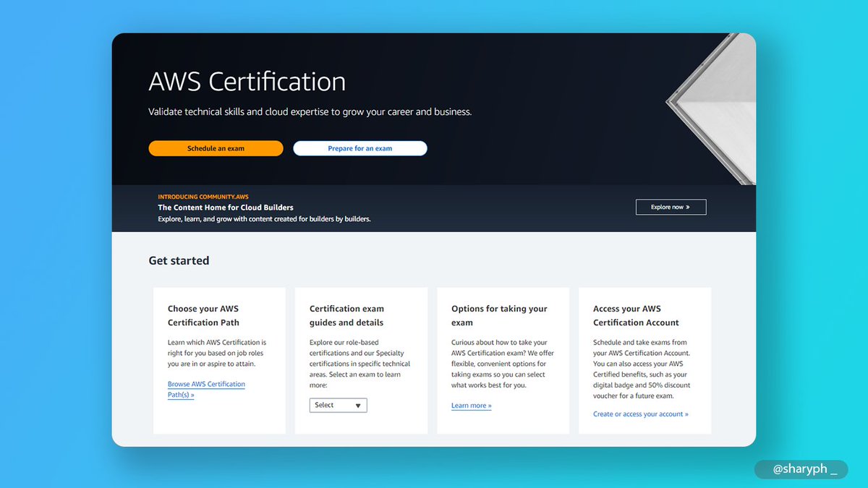Click paragraph starting Schedule and take exams
The height and width of the screenshot is (488, 868).
641,369
